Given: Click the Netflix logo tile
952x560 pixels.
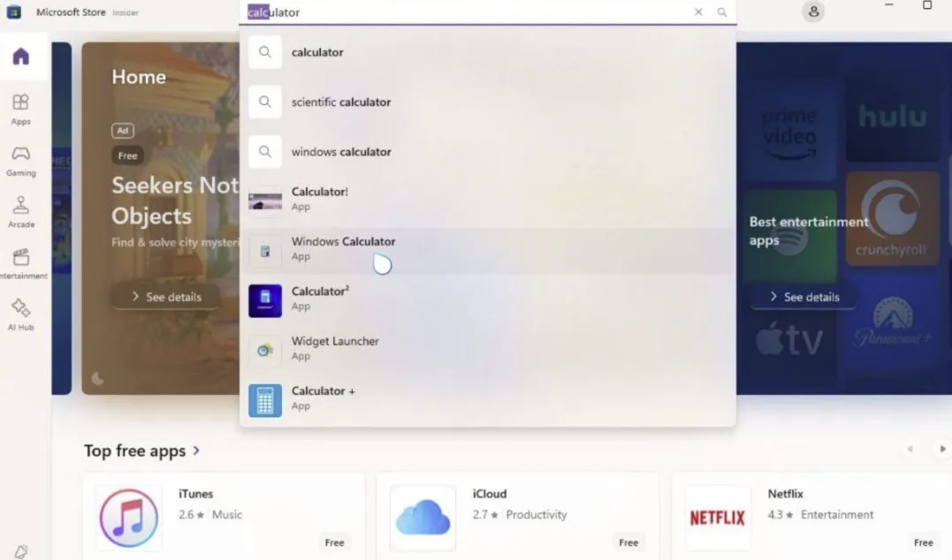Looking at the screenshot, I should click(x=717, y=518).
